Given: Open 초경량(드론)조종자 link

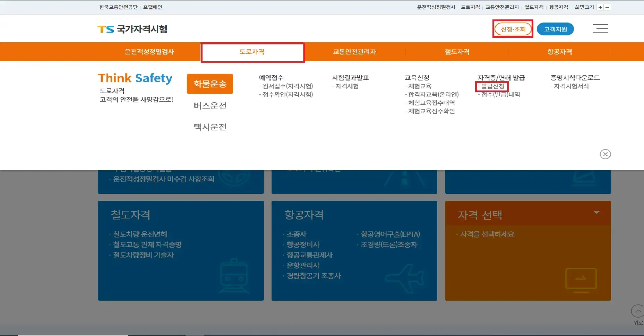Looking at the screenshot, I should [x=389, y=244].
